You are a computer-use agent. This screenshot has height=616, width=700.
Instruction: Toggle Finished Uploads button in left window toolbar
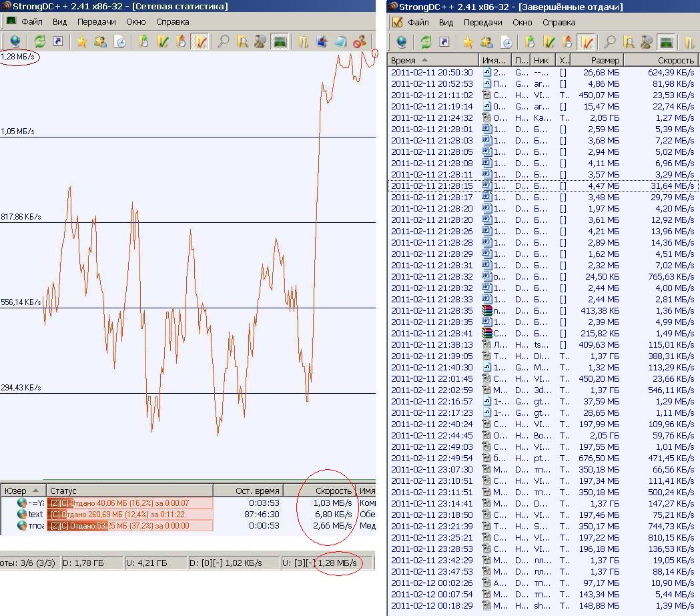pyautogui.click(x=199, y=42)
